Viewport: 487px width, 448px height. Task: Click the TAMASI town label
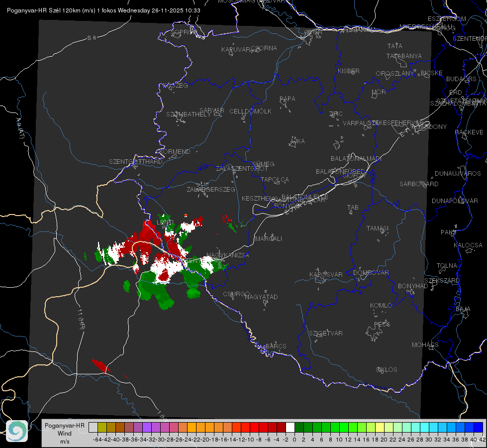pyautogui.click(x=378, y=228)
